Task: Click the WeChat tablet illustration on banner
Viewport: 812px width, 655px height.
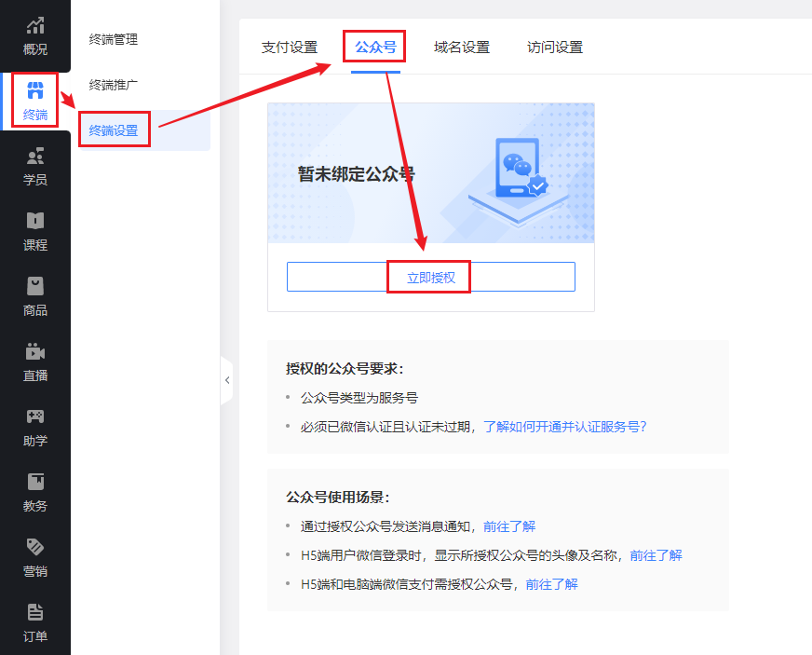Action: [x=518, y=181]
